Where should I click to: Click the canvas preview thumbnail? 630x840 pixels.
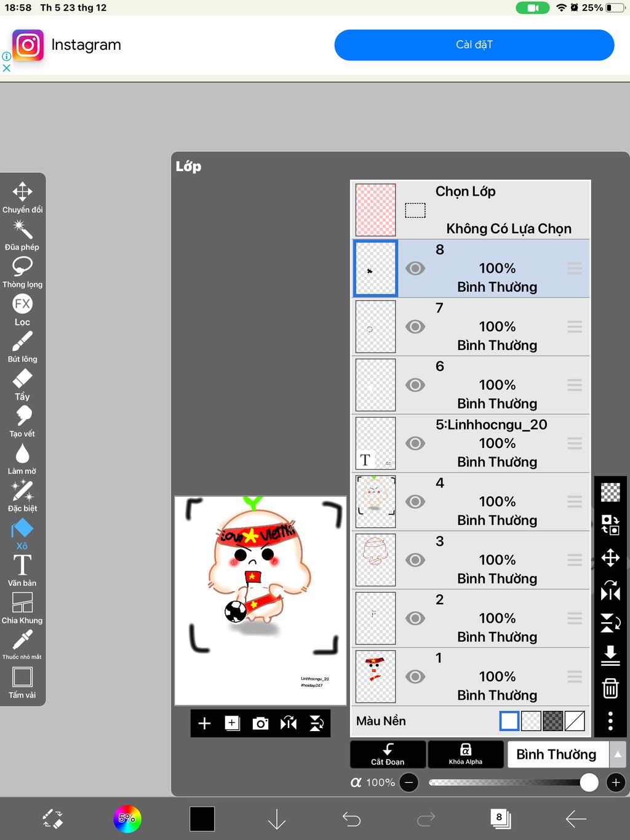260,601
